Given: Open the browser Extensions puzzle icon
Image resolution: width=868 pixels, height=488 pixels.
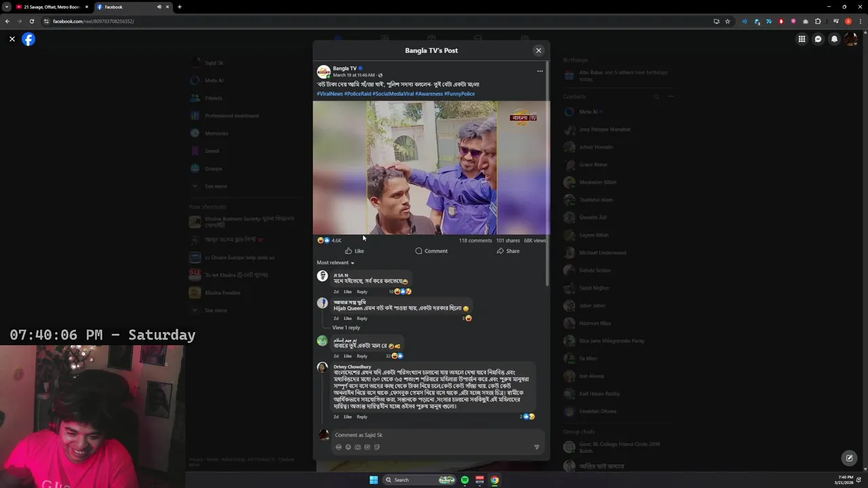Looking at the screenshot, I should (818, 21).
